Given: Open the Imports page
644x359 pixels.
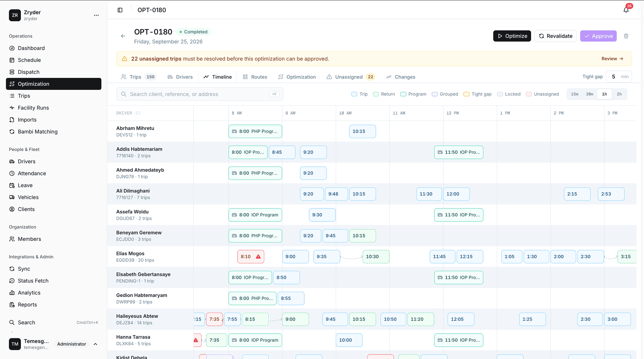Looking at the screenshot, I should click(53, 119).
